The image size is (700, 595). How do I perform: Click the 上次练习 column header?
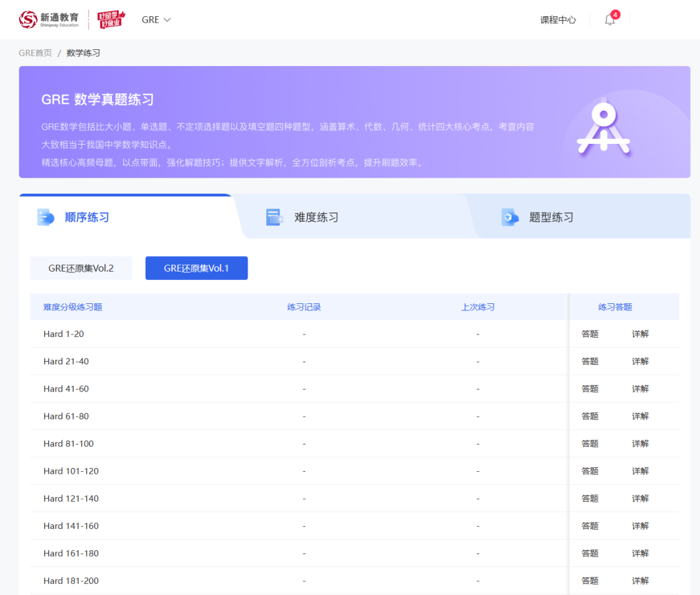point(478,307)
